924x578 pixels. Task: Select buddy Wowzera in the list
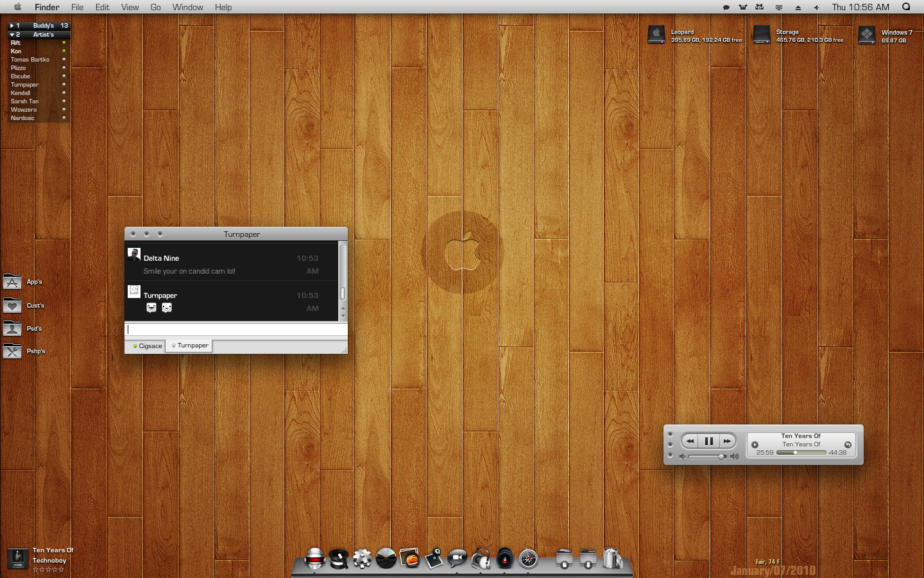point(38,110)
